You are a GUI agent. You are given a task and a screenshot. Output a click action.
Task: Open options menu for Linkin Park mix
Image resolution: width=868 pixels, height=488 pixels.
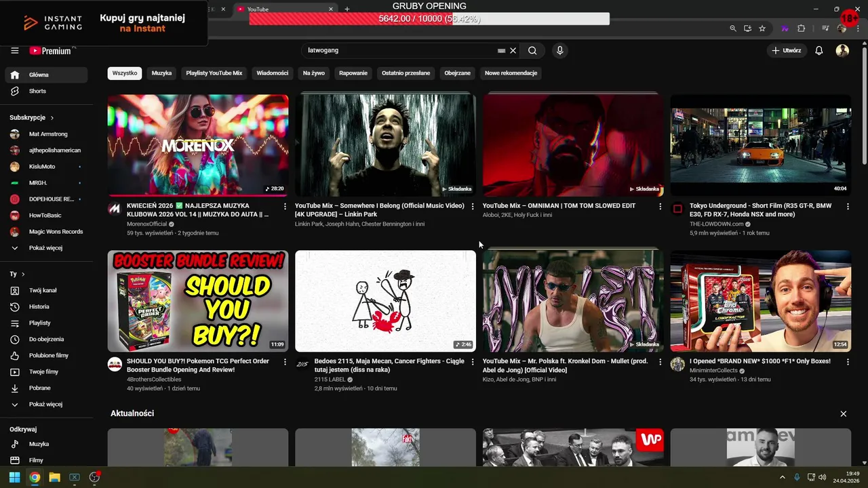(473, 206)
